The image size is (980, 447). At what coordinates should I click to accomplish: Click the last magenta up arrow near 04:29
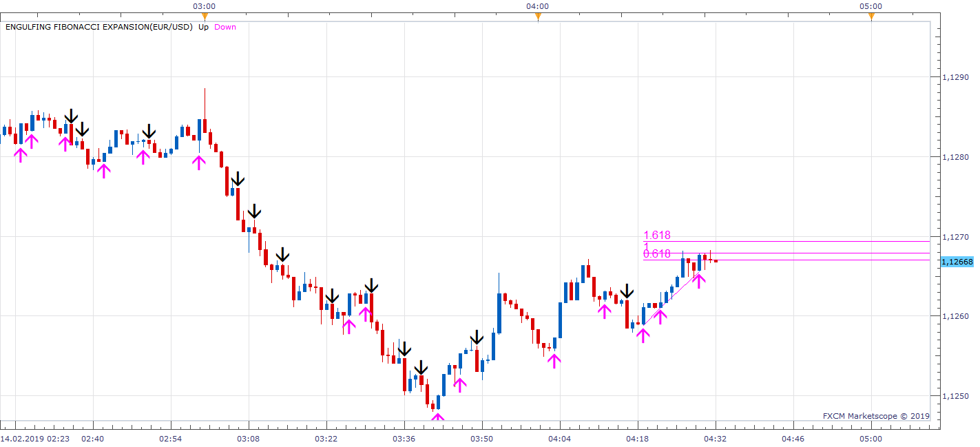(698, 281)
